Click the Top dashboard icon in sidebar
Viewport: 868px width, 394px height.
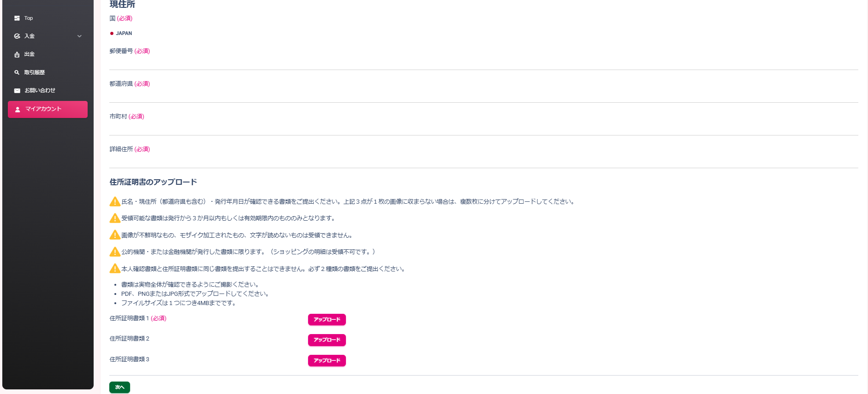17,18
